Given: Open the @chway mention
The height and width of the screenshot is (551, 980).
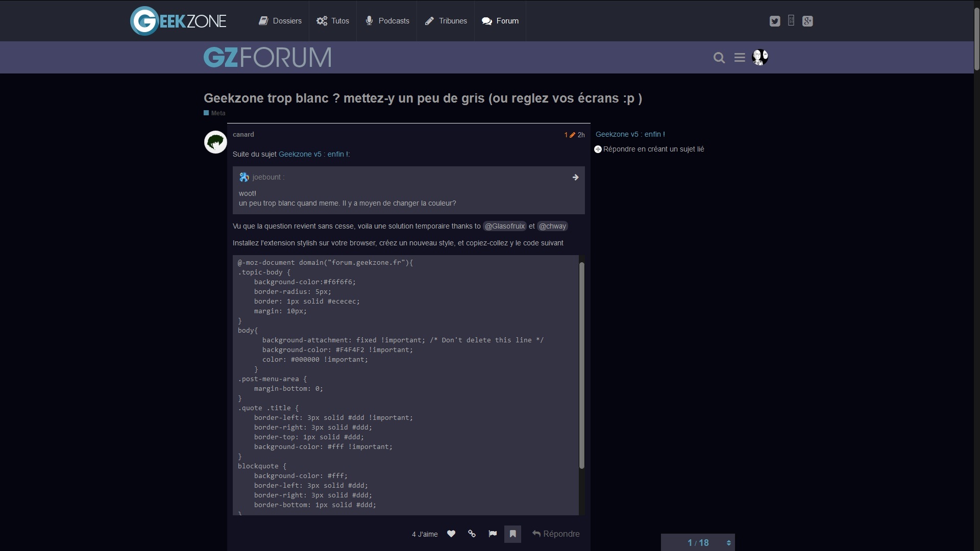Looking at the screenshot, I should [552, 226].
